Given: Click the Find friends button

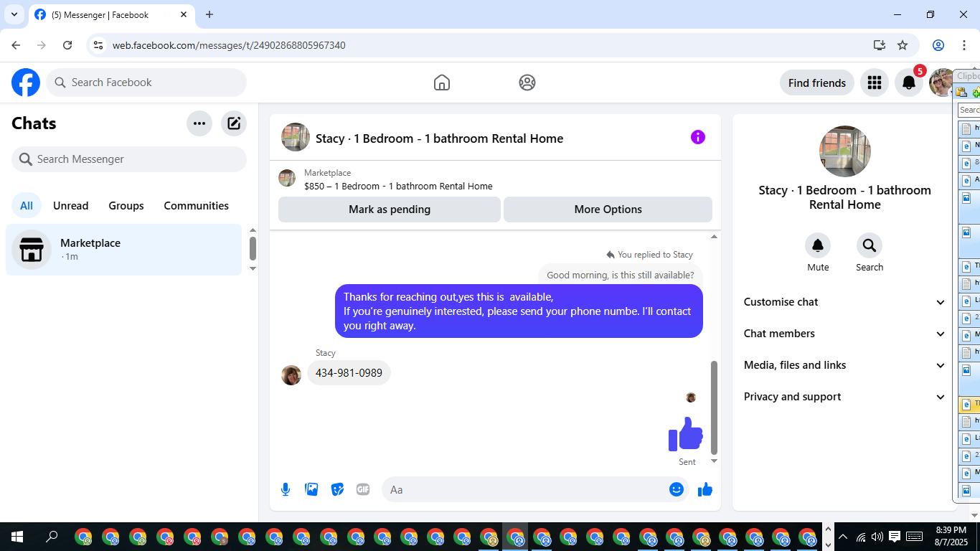Looking at the screenshot, I should (x=817, y=83).
